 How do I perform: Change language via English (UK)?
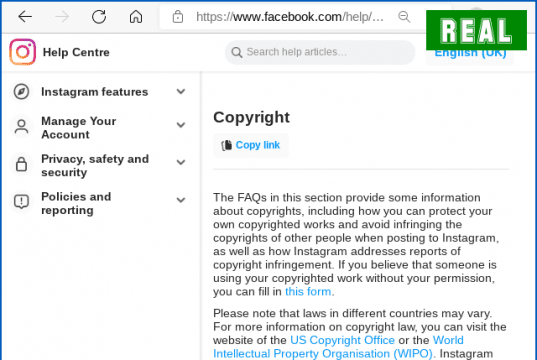[470, 53]
